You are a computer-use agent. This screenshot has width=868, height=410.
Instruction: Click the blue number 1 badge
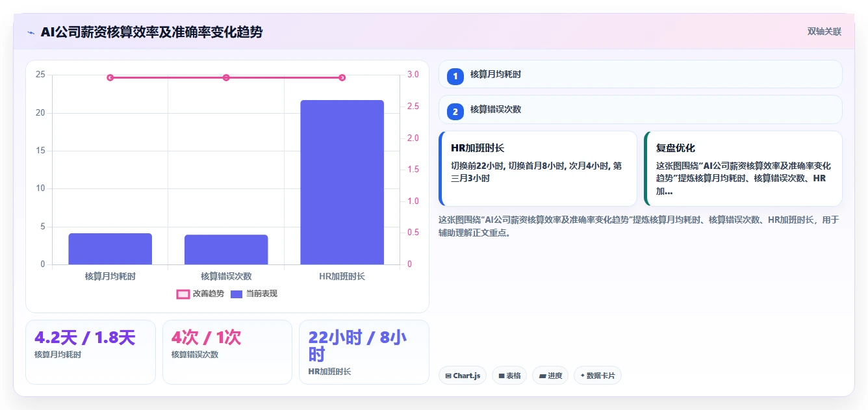point(455,76)
